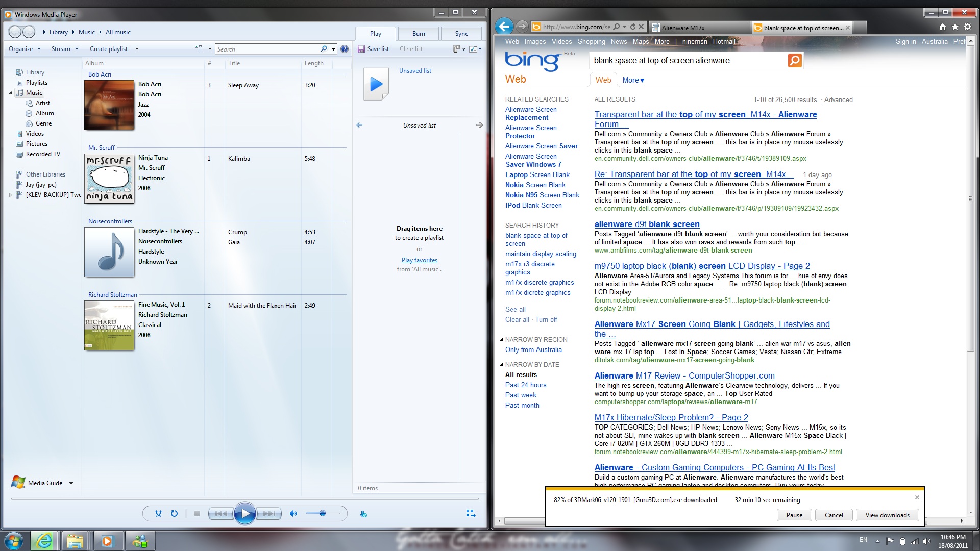Click the media seek bar above controls

pos(245,498)
